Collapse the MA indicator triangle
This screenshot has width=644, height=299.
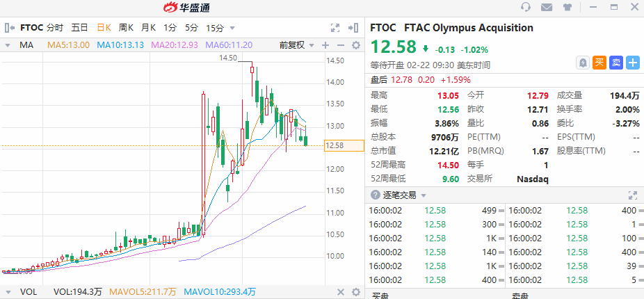[7, 45]
